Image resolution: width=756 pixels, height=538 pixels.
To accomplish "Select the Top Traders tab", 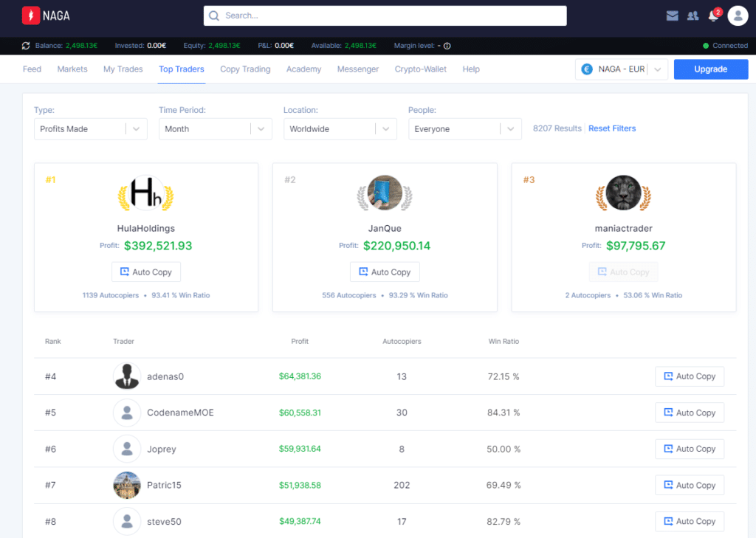I will click(x=182, y=69).
